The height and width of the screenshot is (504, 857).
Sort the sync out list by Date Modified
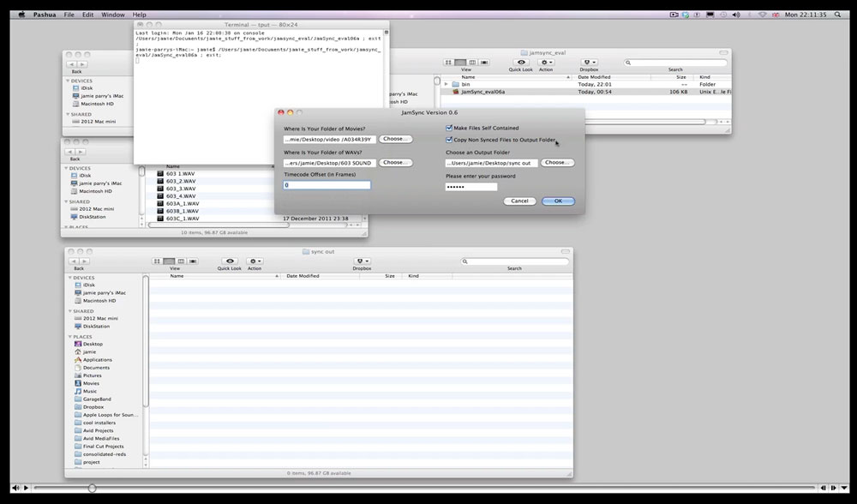point(320,276)
